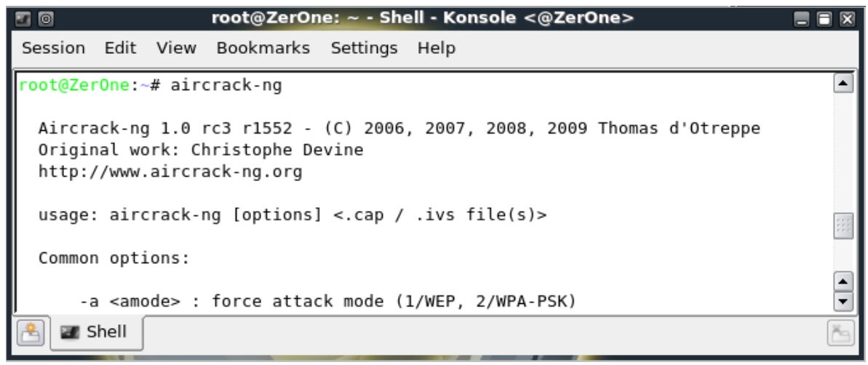The image size is (868, 365).
Task: Click the lower scrollbar up arrow
Action: tap(843, 282)
